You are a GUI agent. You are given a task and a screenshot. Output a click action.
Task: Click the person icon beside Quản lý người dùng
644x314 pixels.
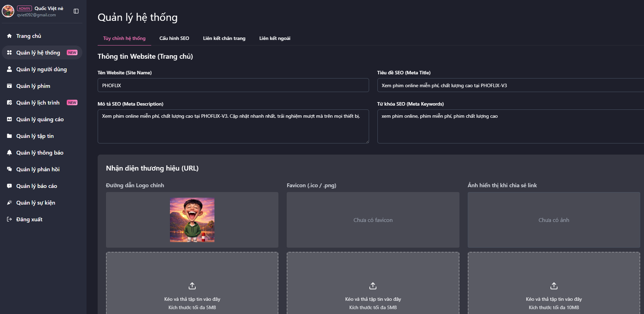[9, 69]
